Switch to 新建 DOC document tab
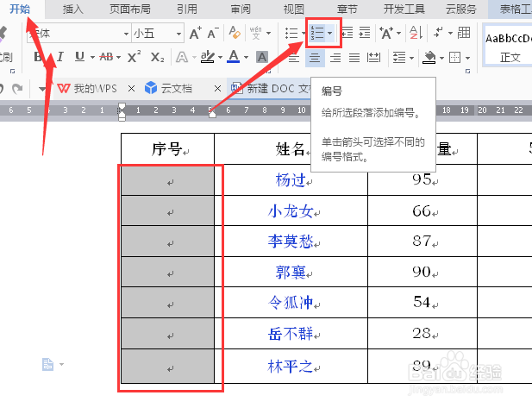Viewport: 532px width, 408px height. pos(270,89)
